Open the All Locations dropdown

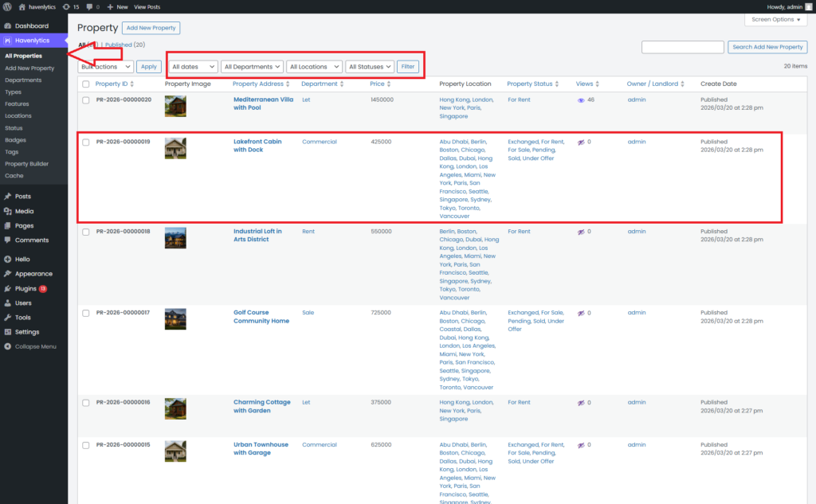pos(315,67)
